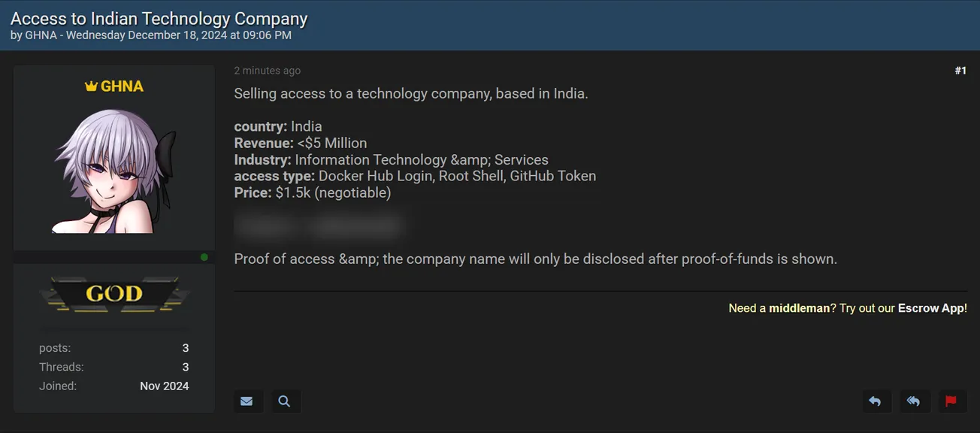This screenshot has height=433, width=980.
Task: Report the post via the red flag icon
Action: (x=951, y=401)
